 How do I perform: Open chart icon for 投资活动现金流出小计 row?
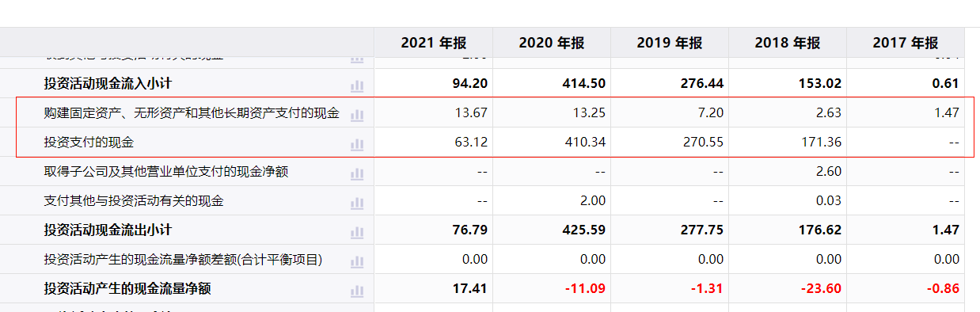tap(357, 231)
